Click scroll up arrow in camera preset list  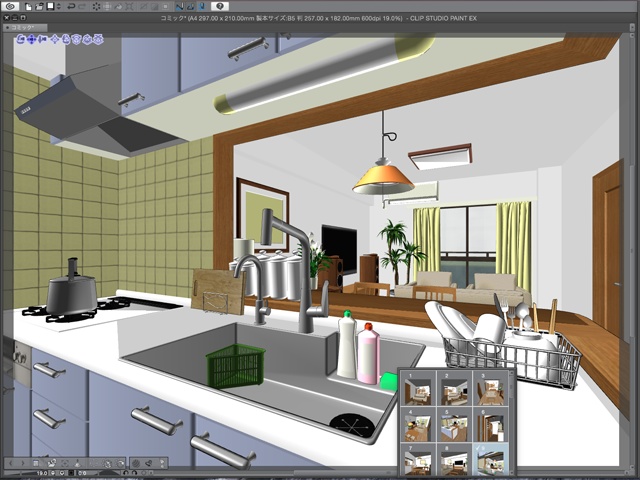pos(511,373)
